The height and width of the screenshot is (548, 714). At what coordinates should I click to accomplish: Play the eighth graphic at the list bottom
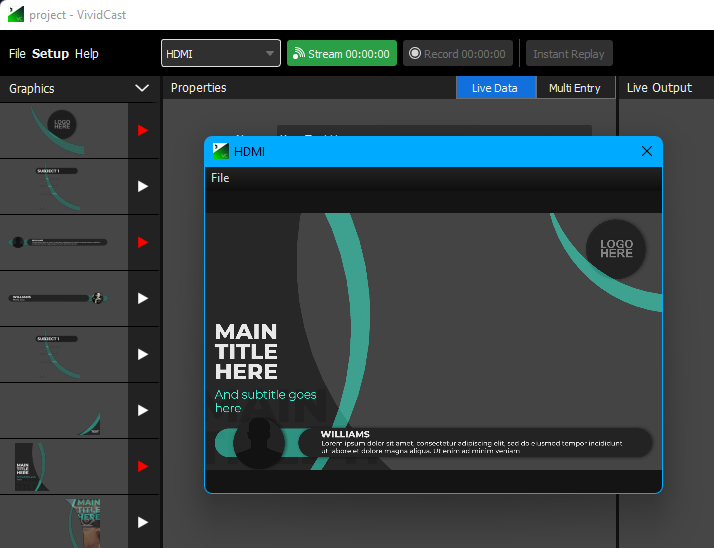pos(142,522)
